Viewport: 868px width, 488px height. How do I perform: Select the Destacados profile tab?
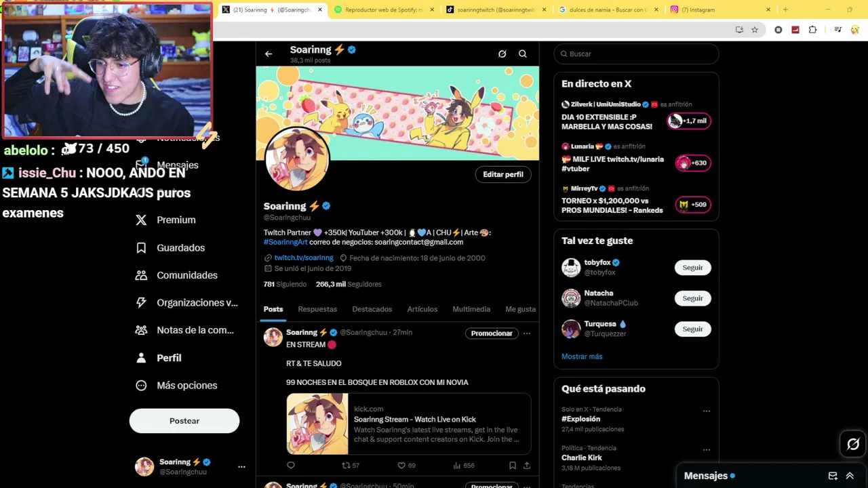[372, 309]
